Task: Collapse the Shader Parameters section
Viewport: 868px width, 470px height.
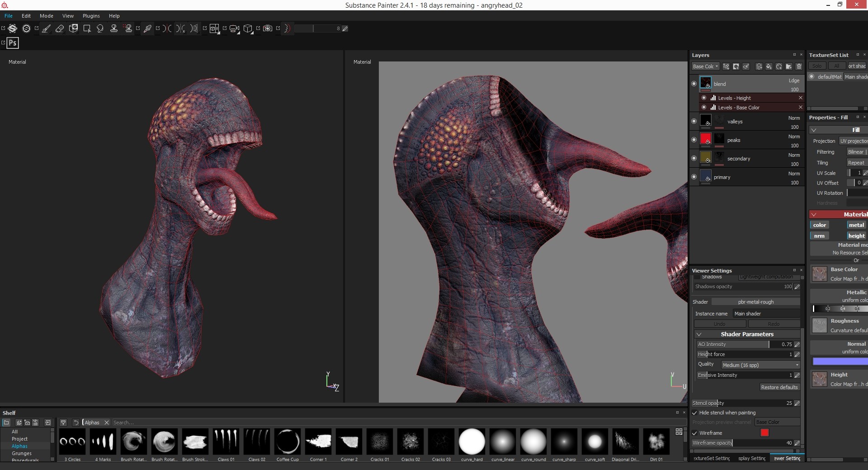Action: point(699,334)
